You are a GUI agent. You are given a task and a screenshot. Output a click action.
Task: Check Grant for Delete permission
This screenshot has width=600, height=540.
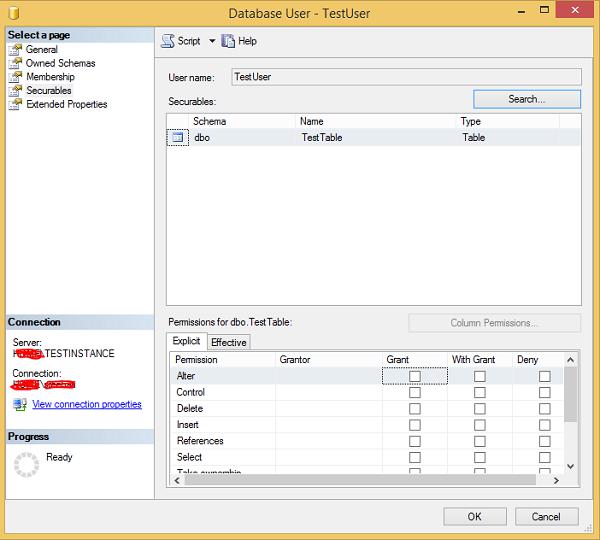[415, 409]
